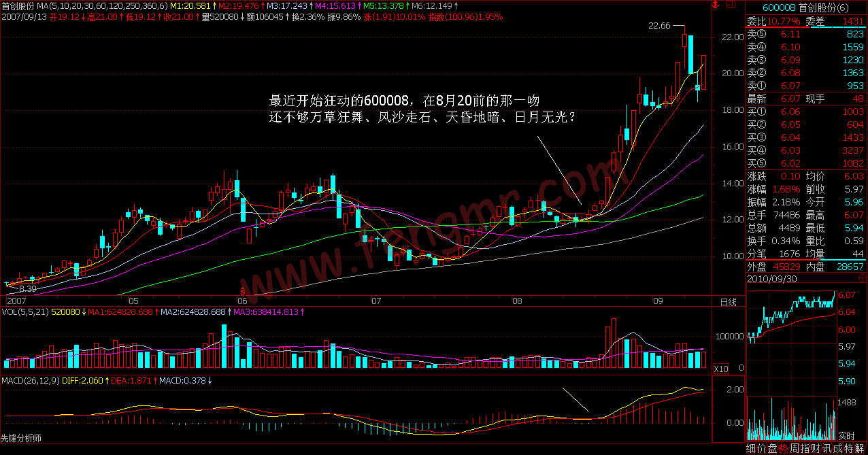Click the 08 month marker on the timeline

click(518, 300)
